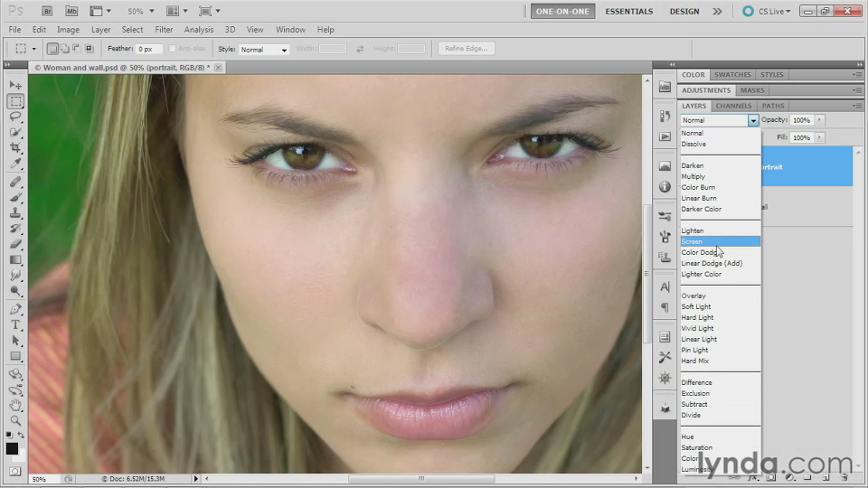This screenshot has height=488, width=868.
Task: Select the Path Selection tool
Action: point(15,341)
